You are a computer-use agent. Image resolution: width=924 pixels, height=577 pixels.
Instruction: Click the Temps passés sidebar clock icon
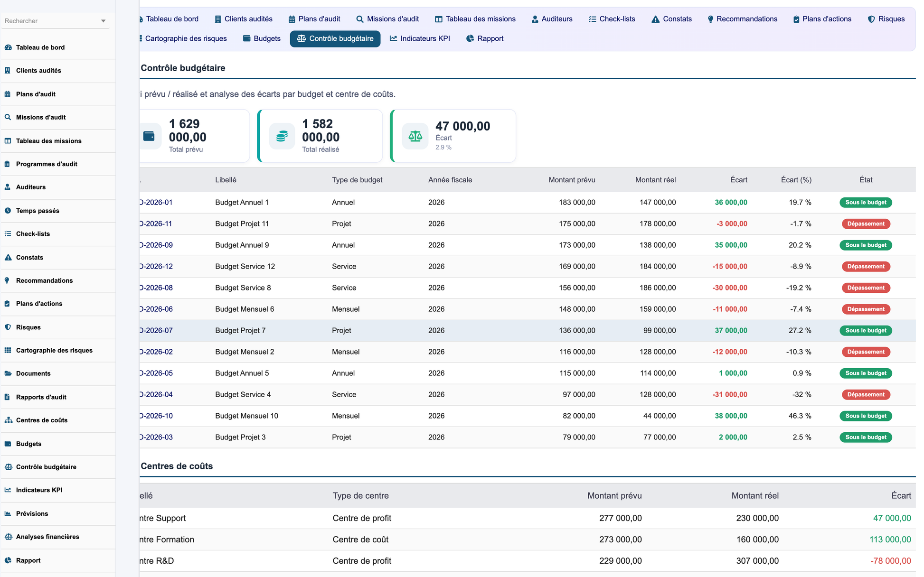[x=8, y=211]
